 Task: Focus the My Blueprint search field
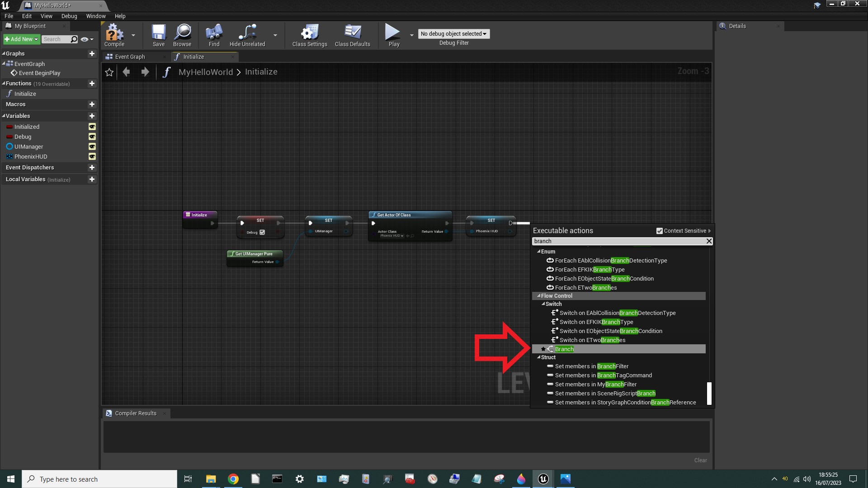click(56, 39)
